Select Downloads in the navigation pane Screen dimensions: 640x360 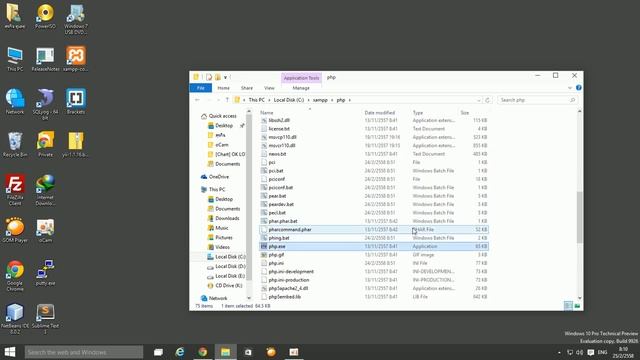pos(227,218)
